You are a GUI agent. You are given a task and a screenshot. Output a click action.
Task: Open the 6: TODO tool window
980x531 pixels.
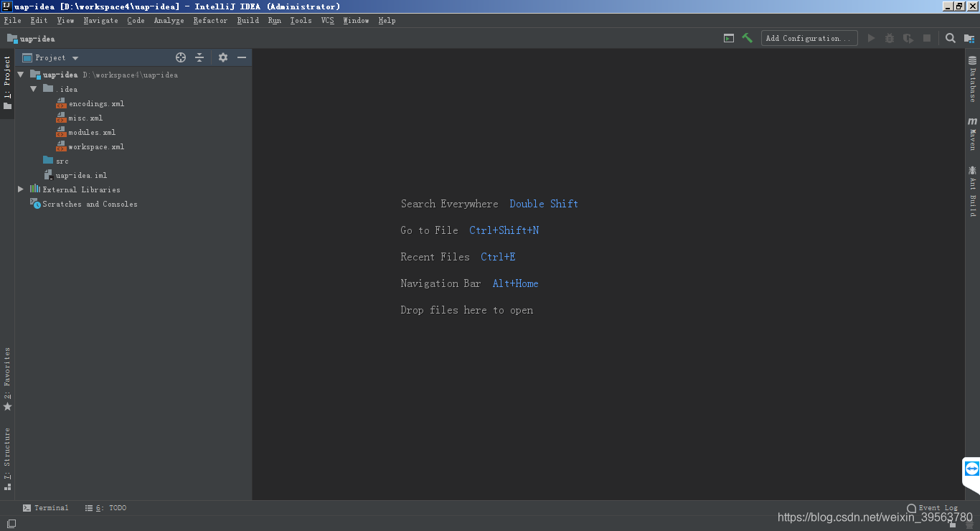point(105,507)
